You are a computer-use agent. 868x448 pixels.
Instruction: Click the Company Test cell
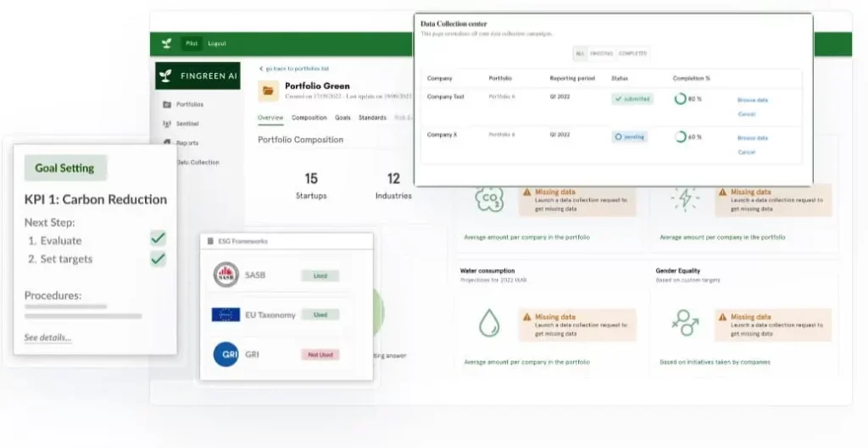[x=446, y=97]
